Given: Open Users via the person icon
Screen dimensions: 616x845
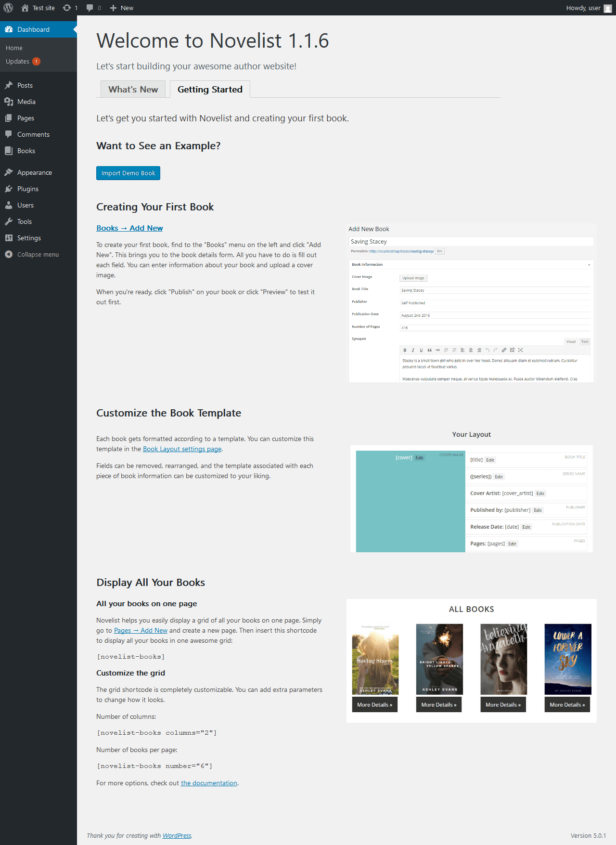Looking at the screenshot, I should [x=9, y=205].
